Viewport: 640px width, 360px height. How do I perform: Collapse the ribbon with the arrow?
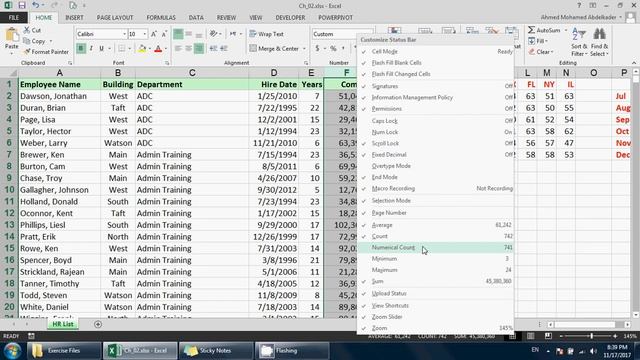634,63
